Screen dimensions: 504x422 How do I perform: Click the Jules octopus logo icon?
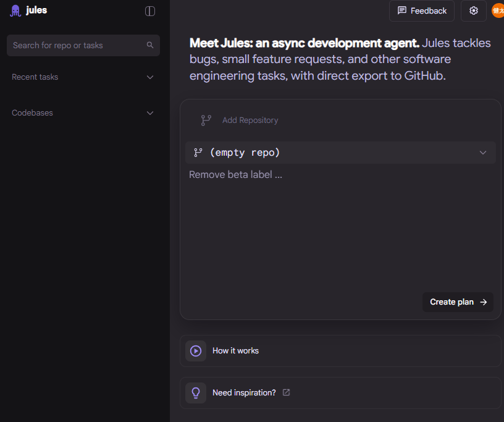pyautogui.click(x=15, y=11)
